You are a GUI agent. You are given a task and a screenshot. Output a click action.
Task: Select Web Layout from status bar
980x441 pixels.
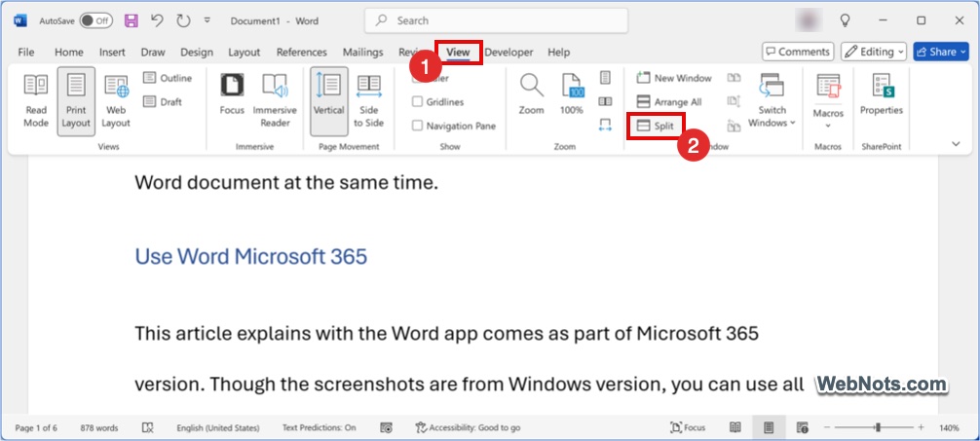point(803,428)
